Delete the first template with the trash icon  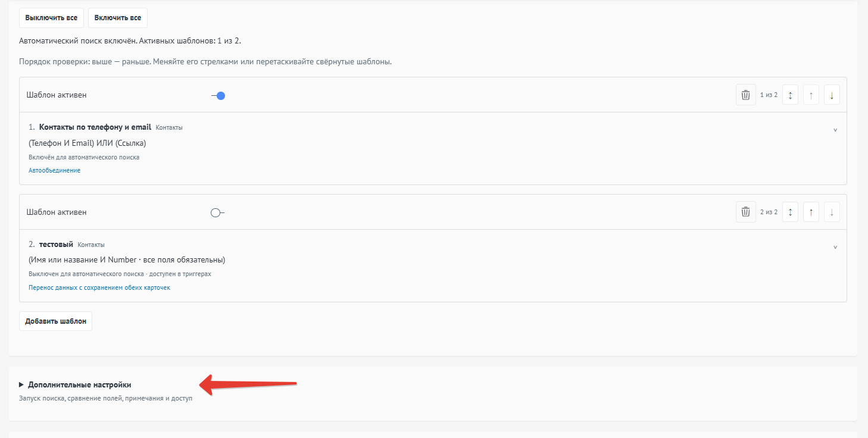[x=745, y=95]
